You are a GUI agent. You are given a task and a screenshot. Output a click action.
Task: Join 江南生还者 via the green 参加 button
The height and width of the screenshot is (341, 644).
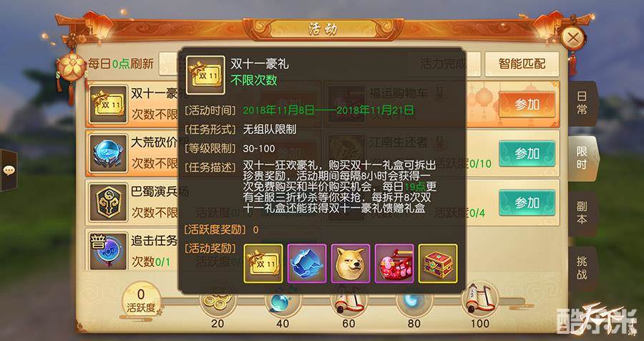[x=527, y=153]
